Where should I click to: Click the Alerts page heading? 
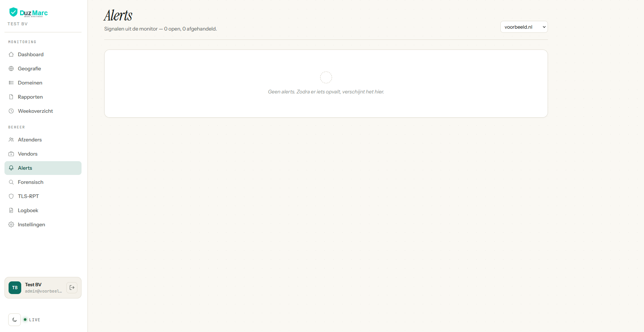pos(118,15)
